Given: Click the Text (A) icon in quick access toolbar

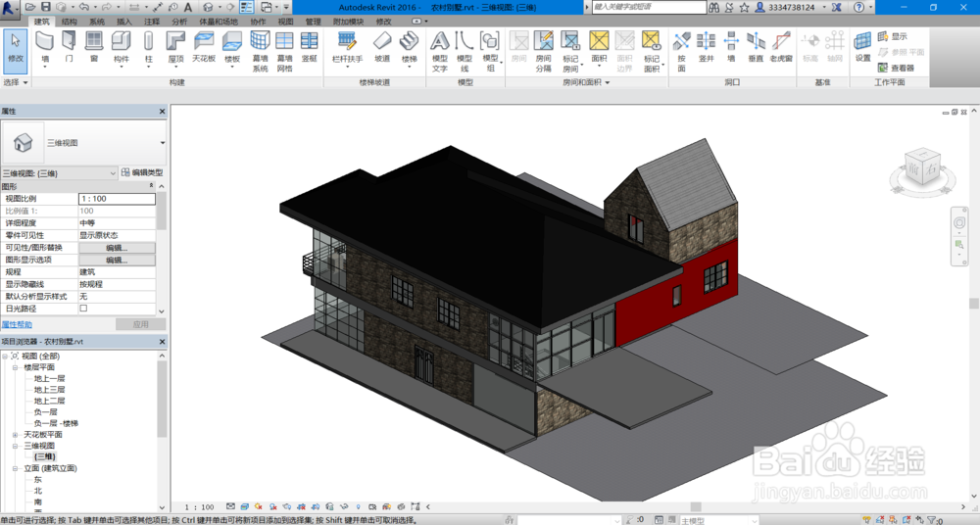Looking at the screenshot, I should pos(187,7).
